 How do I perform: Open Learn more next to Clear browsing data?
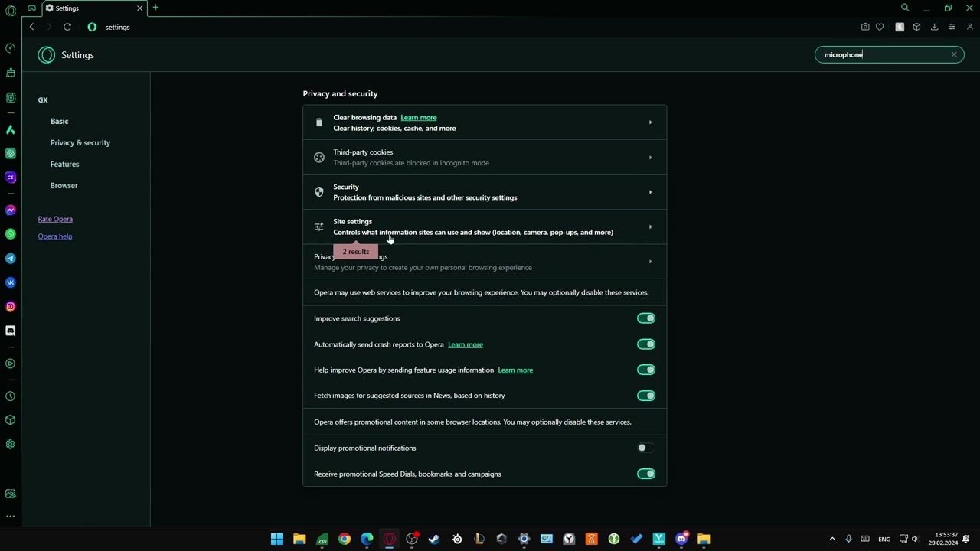[419, 117]
